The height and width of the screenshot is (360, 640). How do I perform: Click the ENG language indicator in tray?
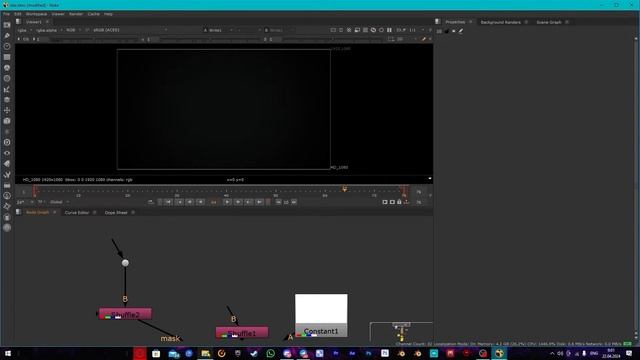(594, 353)
